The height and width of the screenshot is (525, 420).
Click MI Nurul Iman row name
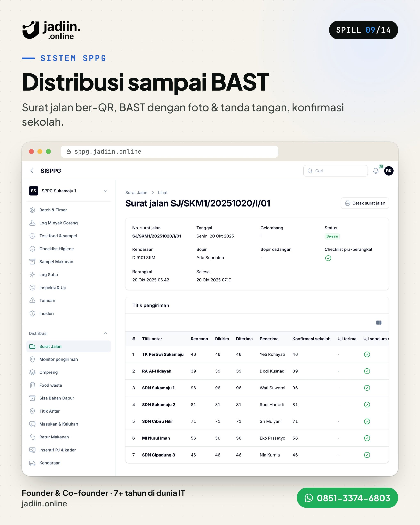coord(156,438)
